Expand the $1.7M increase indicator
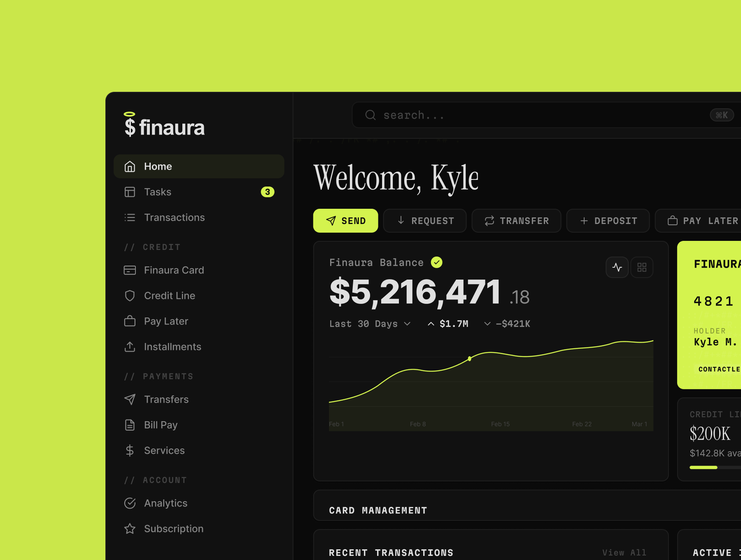 (448, 324)
